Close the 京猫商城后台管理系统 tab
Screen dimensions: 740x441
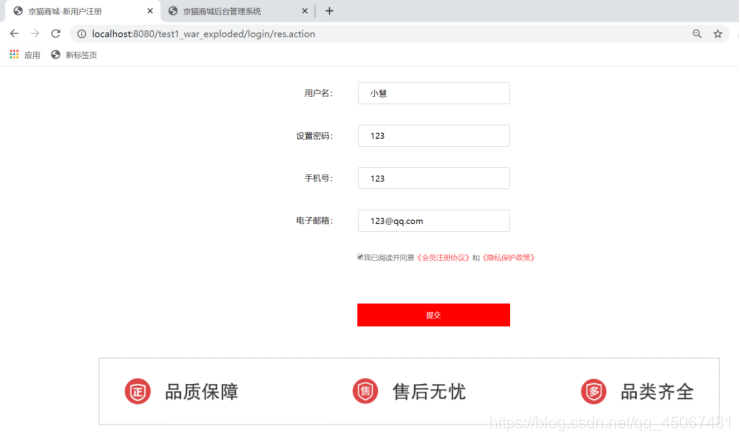(x=304, y=11)
